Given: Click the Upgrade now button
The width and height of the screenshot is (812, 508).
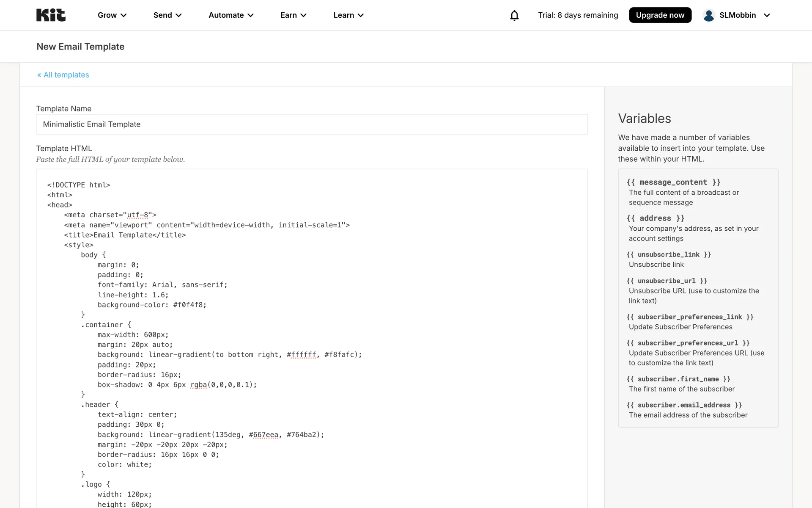Looking at the screenshot, I should [x=660, y=15].
